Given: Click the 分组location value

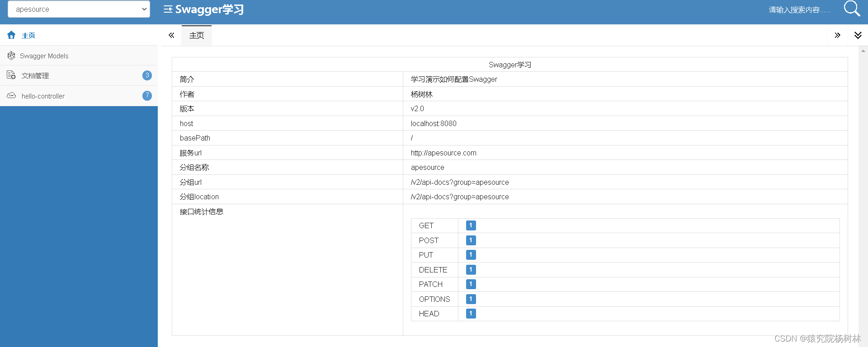Looking at the screenshot, I should (460, 197).
